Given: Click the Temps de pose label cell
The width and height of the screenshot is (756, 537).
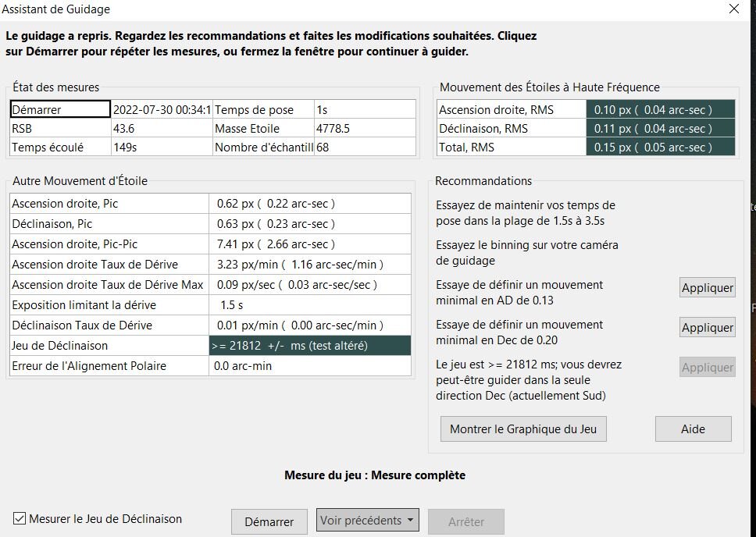Looking at the screenshot, I should 263,109.
